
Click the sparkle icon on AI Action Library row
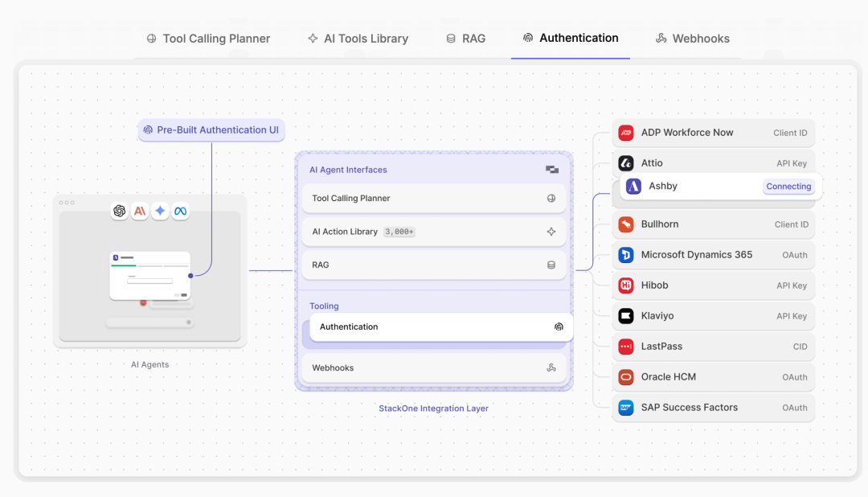point(551,232)
